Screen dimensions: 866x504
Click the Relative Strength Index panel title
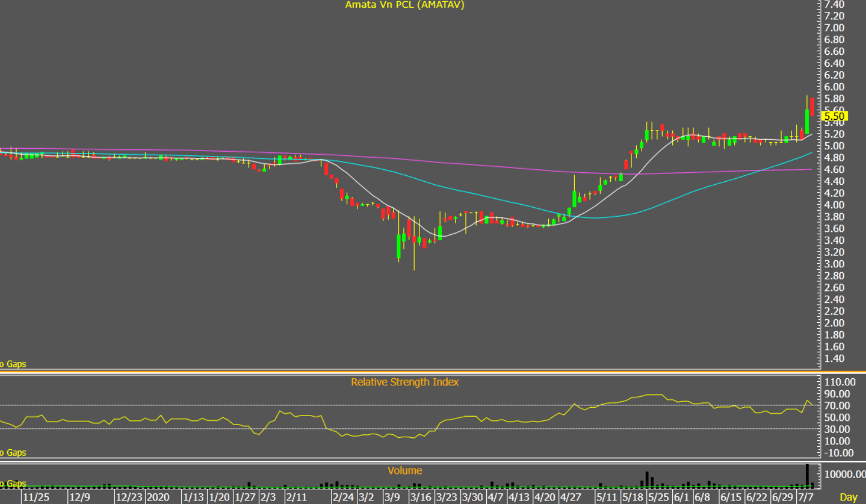coord(405,382)
